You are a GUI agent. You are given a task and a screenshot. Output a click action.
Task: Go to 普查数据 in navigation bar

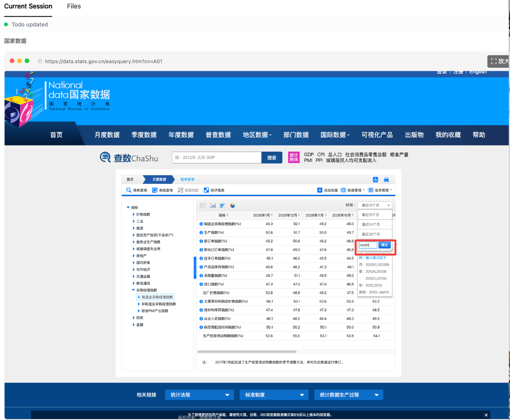[x=218, y=135]
